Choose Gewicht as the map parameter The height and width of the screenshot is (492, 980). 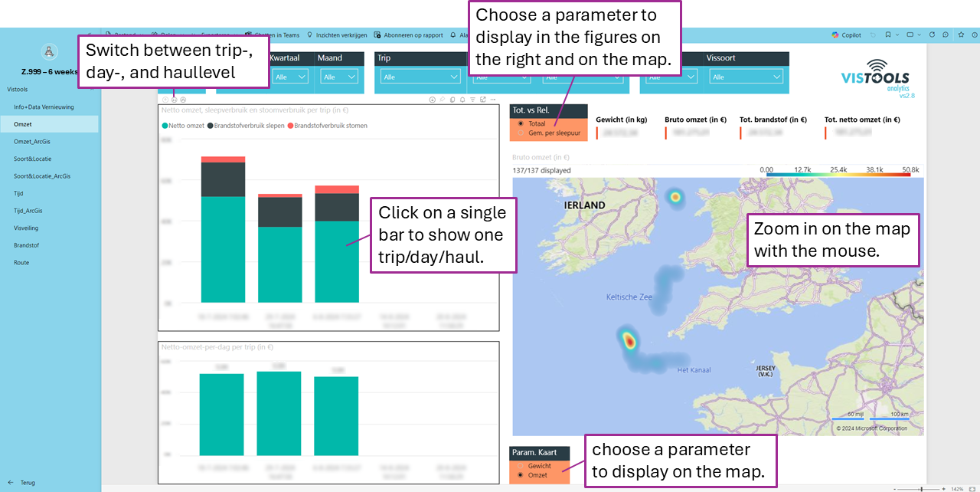coord(521,466)
